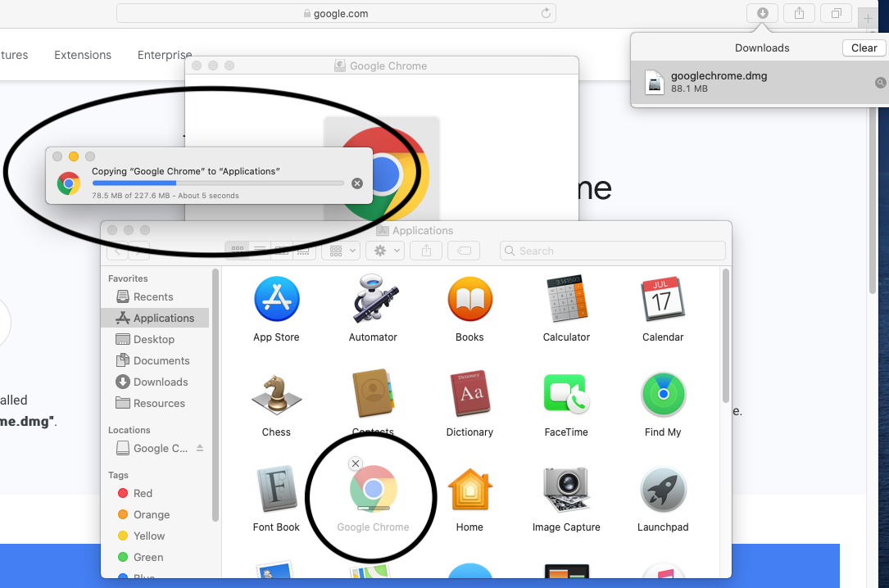Open the Find My app icon
The height and width of the screenshot is (588, 889).
663,394
